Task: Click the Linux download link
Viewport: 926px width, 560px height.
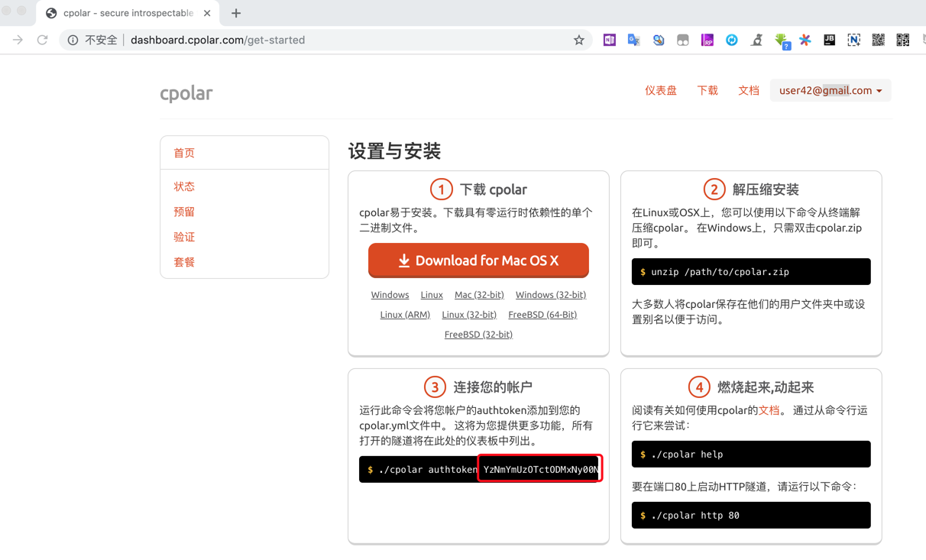Action: [x=432, y=295]
